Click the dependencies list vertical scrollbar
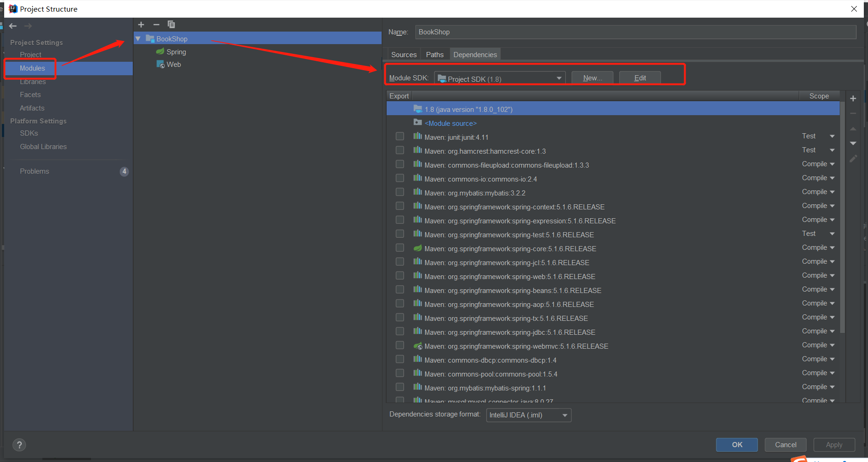 tap(842, 217)
